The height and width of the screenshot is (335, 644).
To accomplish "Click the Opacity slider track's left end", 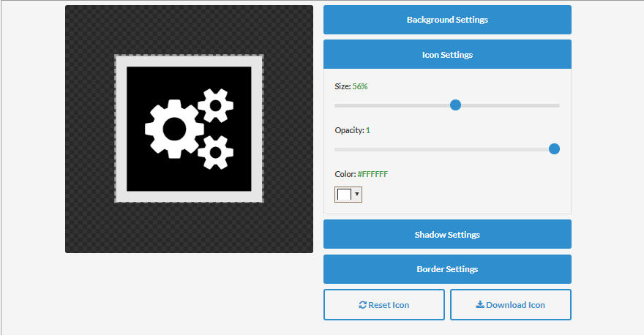I will pos(337,149).
